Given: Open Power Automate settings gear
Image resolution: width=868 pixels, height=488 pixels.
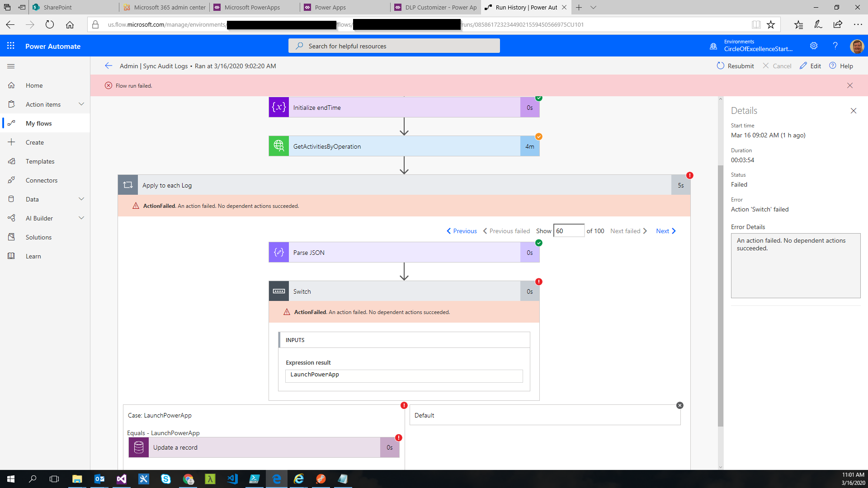Looking at the screenshot, I should pyautogui.click(x=814, y=46).
